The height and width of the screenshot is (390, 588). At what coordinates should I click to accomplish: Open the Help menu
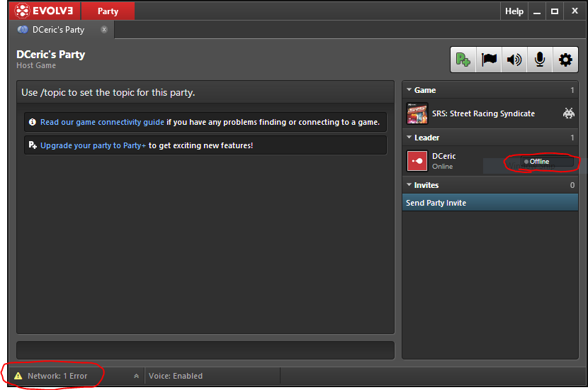pos(514,11)
